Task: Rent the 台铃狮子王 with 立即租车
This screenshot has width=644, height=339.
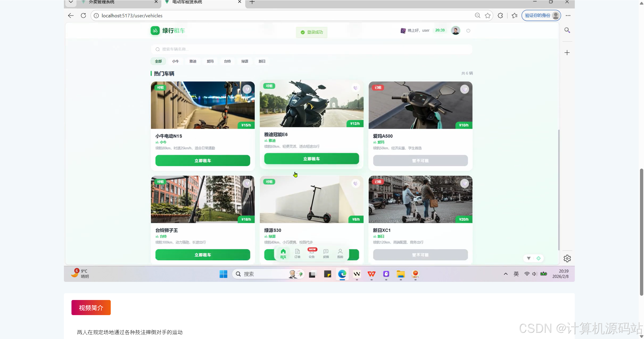Action: point(203,255)
